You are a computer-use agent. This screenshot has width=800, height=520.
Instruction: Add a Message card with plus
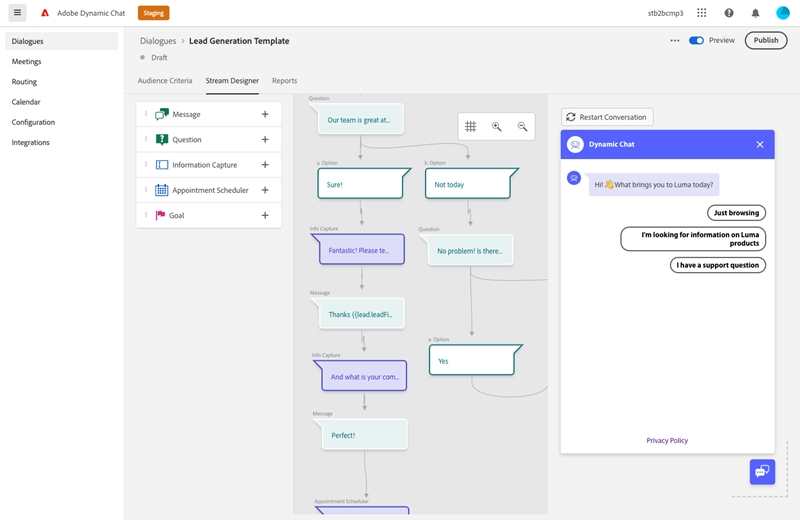tap(265, 114)
